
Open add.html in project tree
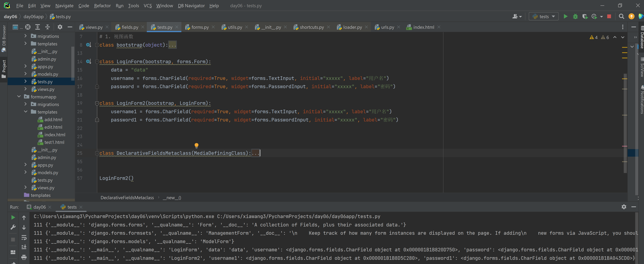coord(53,119)
